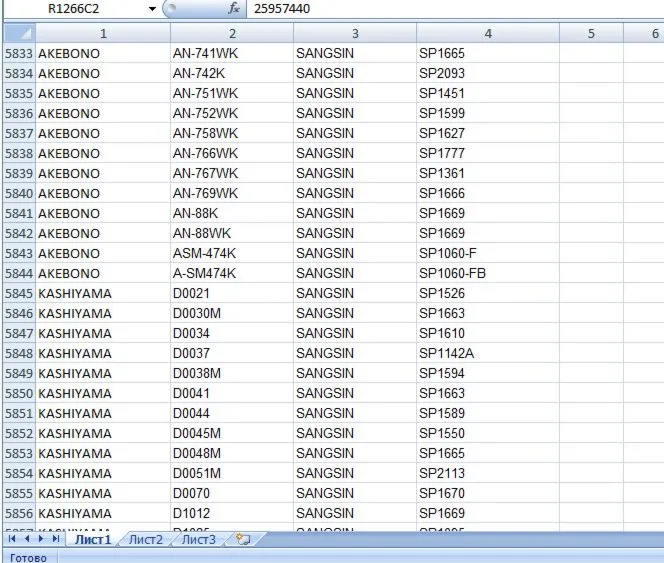Click the formula bar value 25957440
This screenshot has width=664, height=563.
tap(282, 9)
